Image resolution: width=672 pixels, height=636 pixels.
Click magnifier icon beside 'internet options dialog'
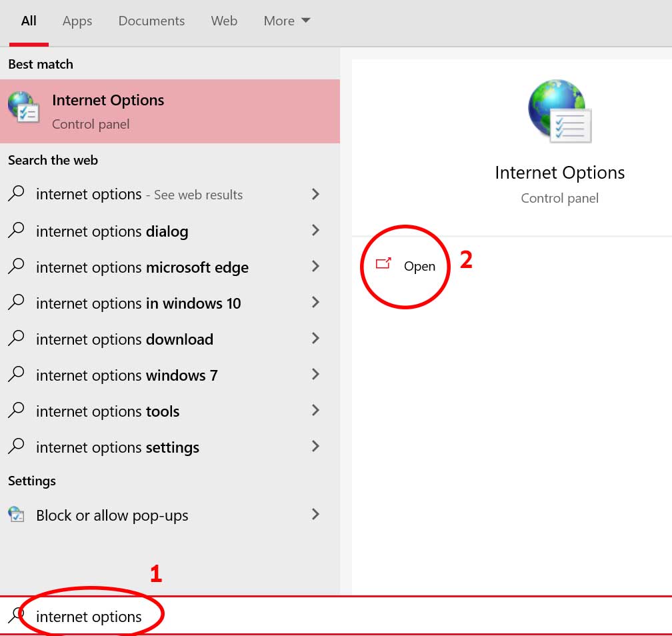(16, 230)
